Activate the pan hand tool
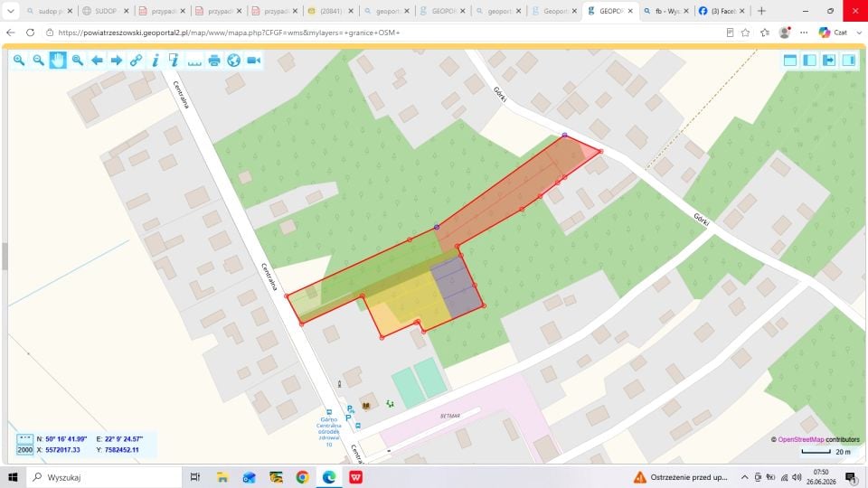 [x=58, y=60]
